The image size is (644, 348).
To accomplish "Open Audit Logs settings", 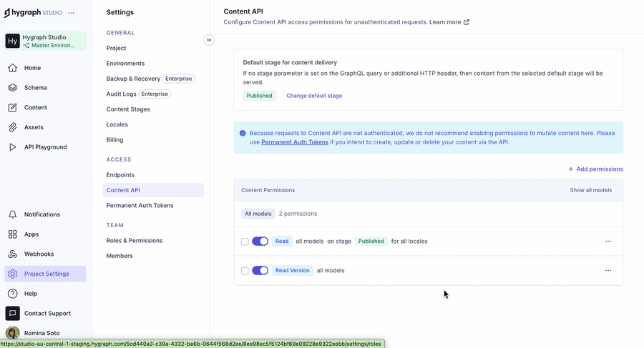I will click(121, 94).
